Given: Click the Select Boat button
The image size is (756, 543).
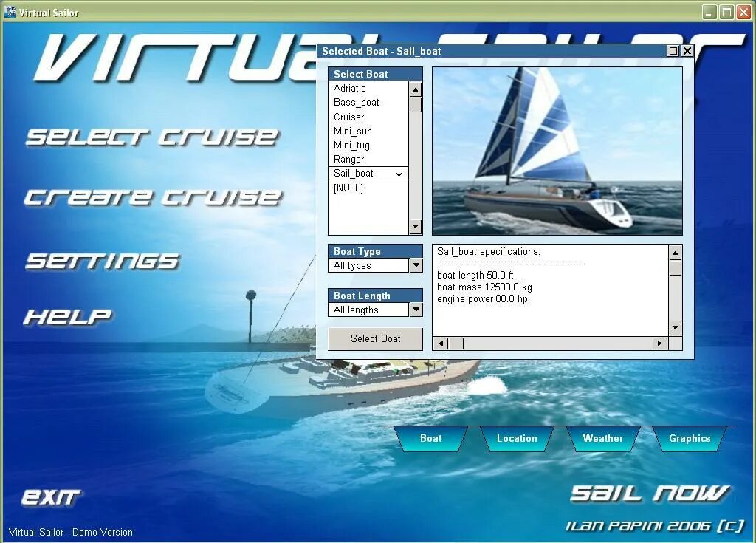Looking at the screenshot, I should (x=375, y=339).
